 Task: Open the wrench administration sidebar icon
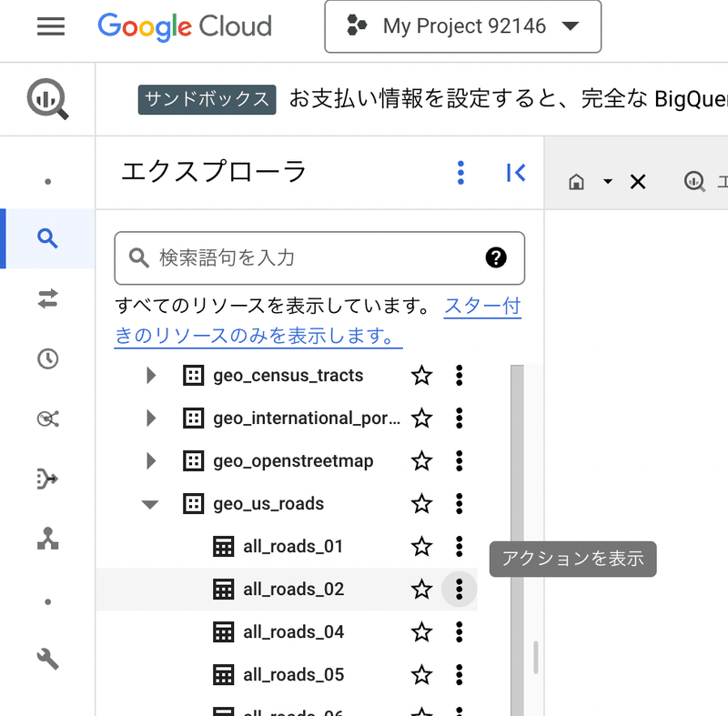click(x=47, y=659)
